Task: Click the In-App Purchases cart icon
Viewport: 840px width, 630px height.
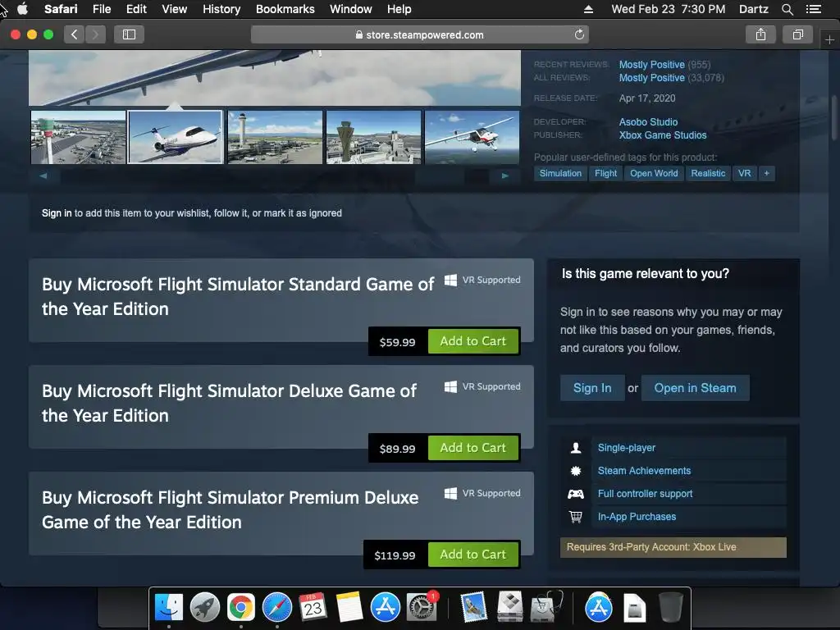Action: click(576, 517)
